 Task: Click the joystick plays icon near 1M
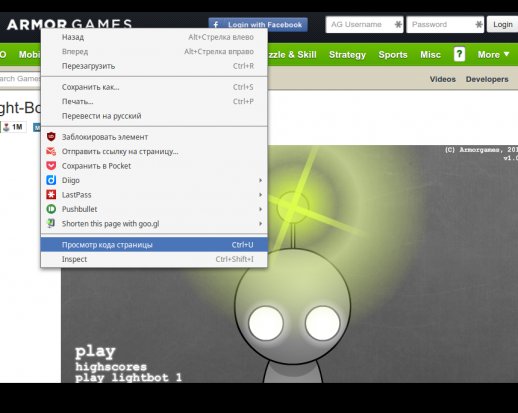pos(6,127)
